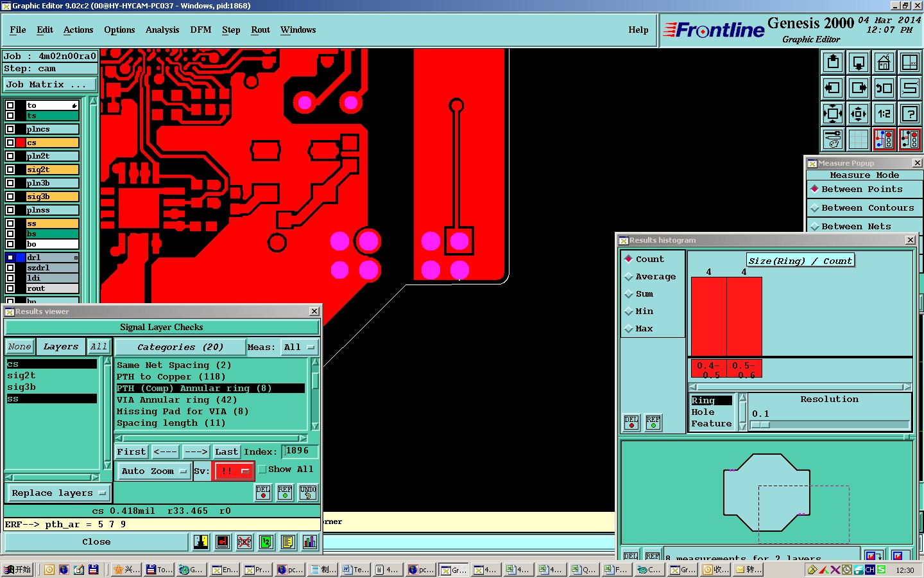
Task: Open the Auto Zoom dropdown
Action: tap(154, 471)
